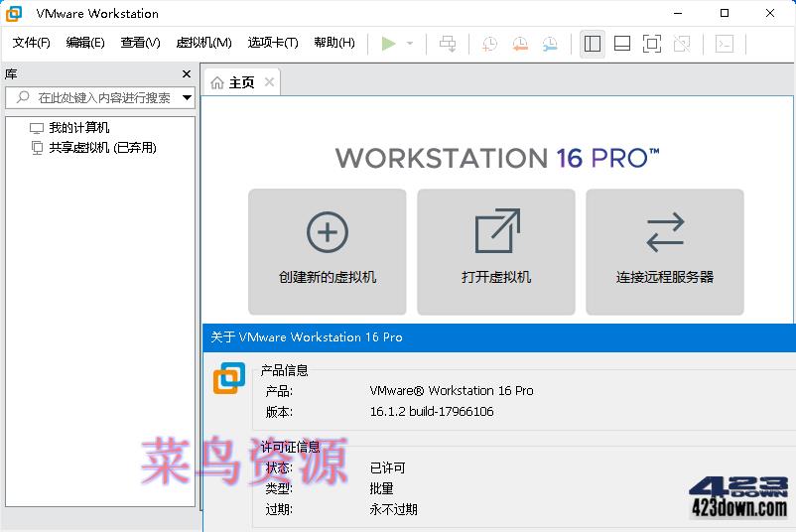Click the license type text 批量
The width and height of the screenshot is (796, 532).
pyautogui.click(x=381, y=488)
